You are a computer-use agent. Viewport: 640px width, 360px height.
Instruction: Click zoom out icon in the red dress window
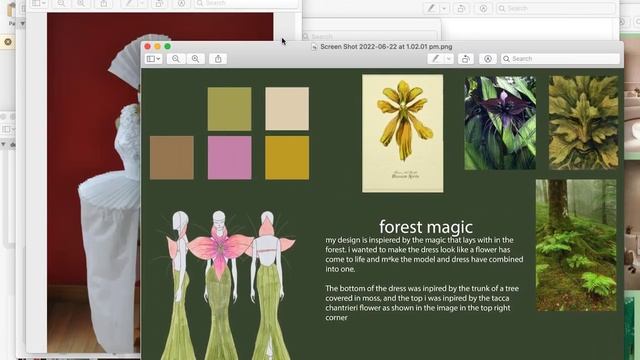click(x=61, y=3)
